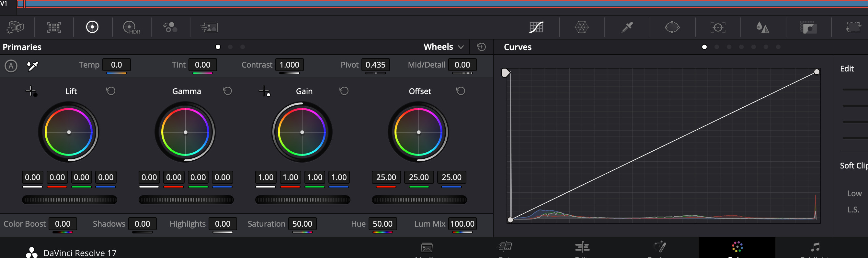
Task: Open the Sizing palette icon
Action: coord(853,27)
